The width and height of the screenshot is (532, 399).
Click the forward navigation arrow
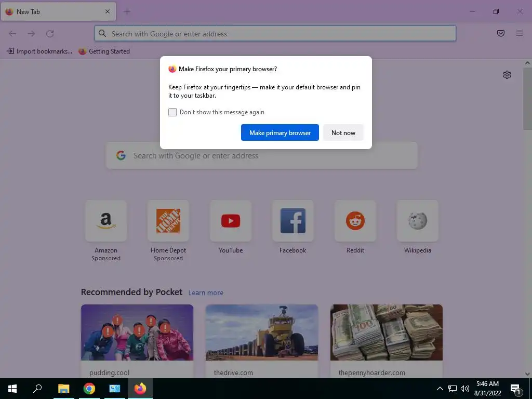coord(31,34)
